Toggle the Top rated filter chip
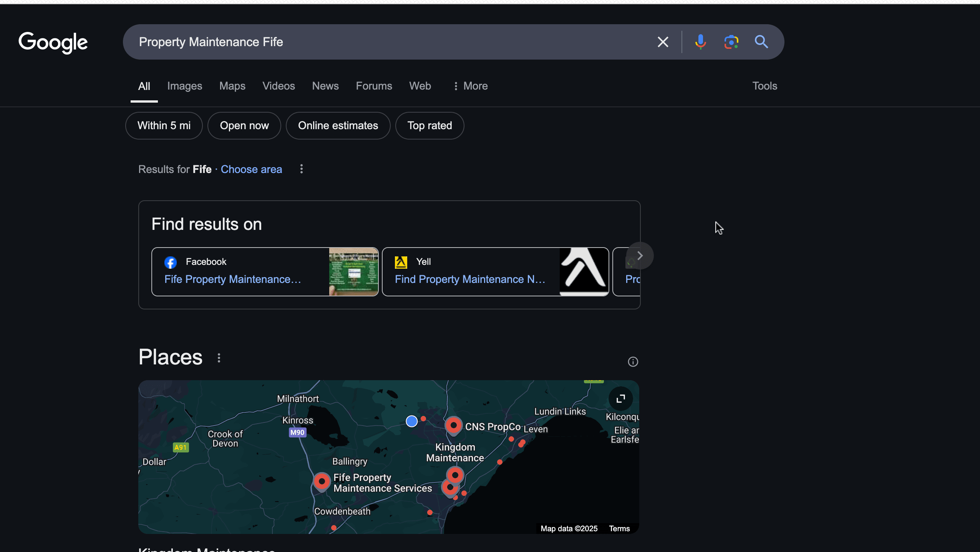The width and height of the screenshot is (980, 552). click(x=429, y=126)
